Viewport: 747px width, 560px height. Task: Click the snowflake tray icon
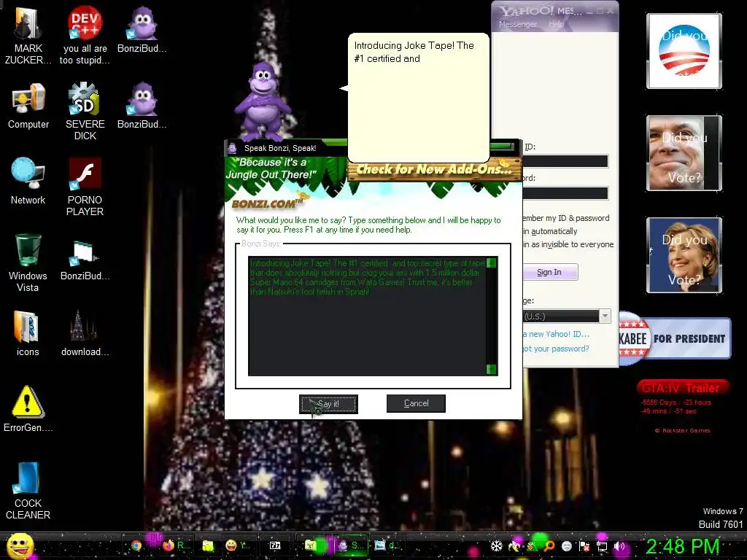(x=496, y=546)
